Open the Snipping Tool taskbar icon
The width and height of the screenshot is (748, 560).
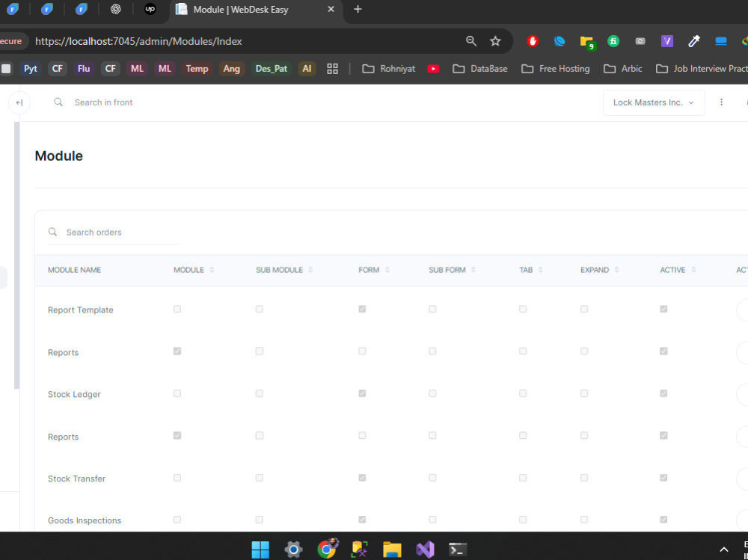click(x=359, y=550)
